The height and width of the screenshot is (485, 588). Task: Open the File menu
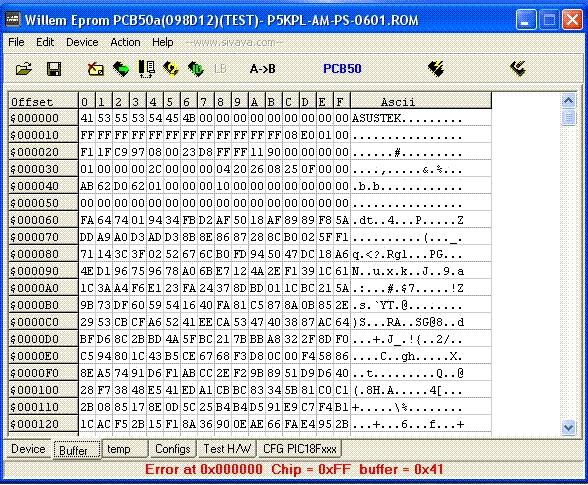(x=16, y=42)
